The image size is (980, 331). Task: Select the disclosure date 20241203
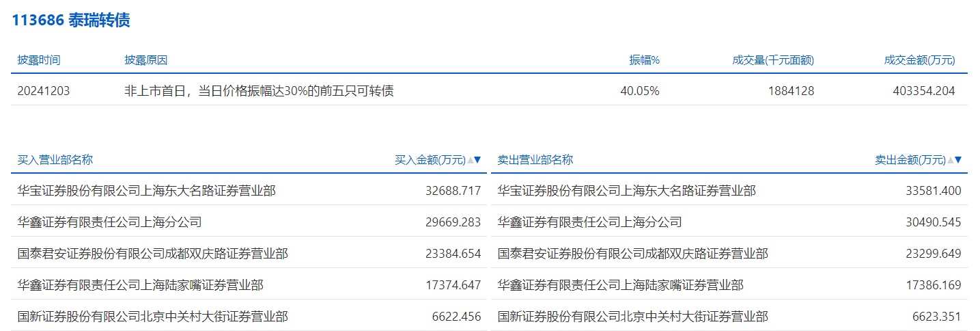point(44,91)
